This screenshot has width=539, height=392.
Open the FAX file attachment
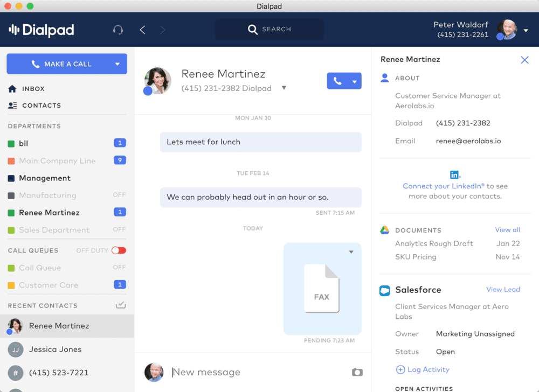pos(322,288)
